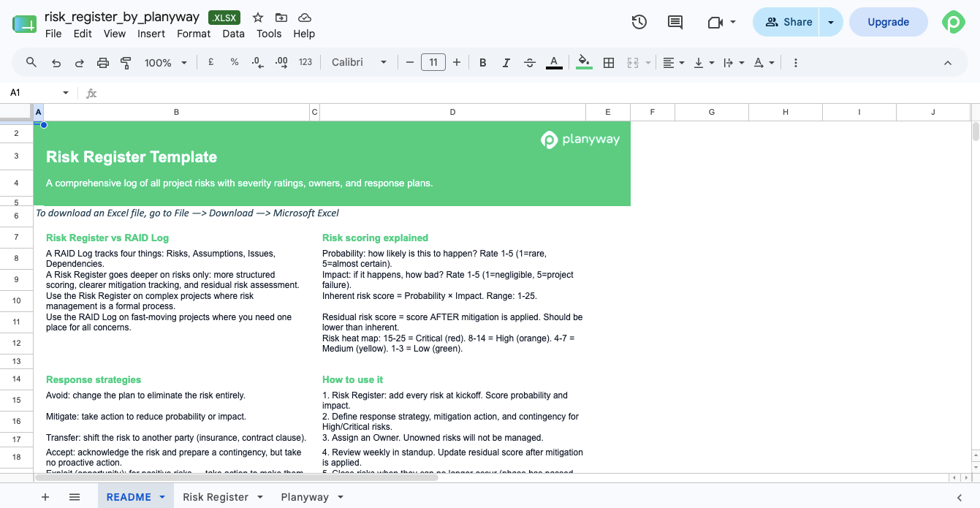Star the document
This screenshot has height=508, width=980.
pyautogui.click(x=258, y=18)
